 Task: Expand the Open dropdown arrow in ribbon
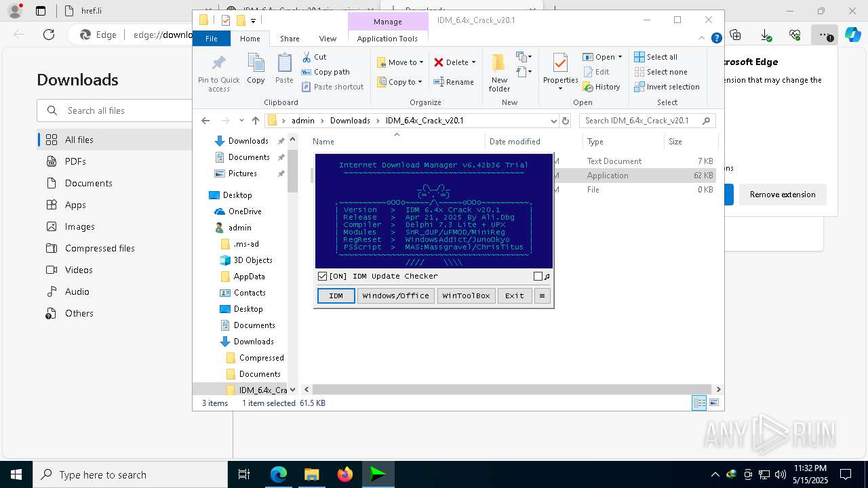(620, 57)
